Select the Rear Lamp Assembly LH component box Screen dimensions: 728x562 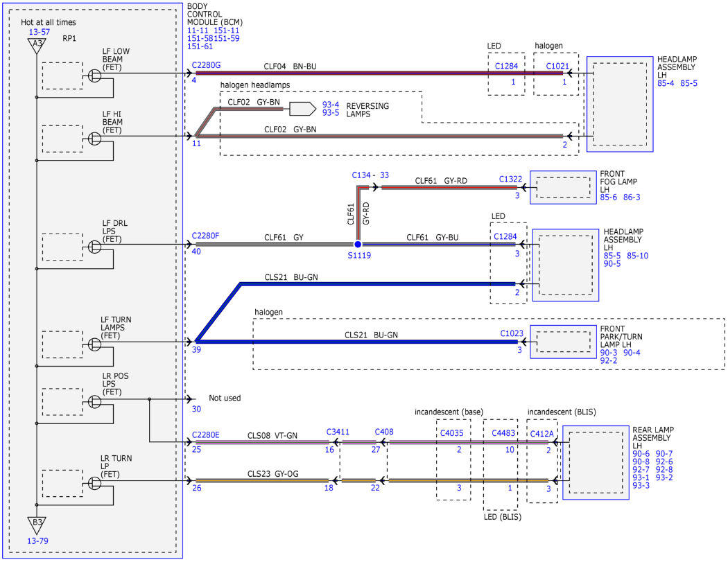(596, 463)
